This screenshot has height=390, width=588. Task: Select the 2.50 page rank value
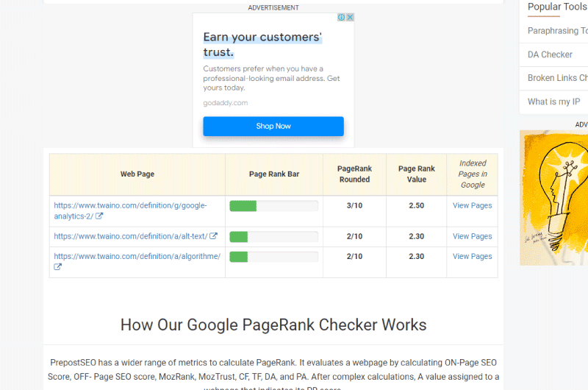pos(416,205)
